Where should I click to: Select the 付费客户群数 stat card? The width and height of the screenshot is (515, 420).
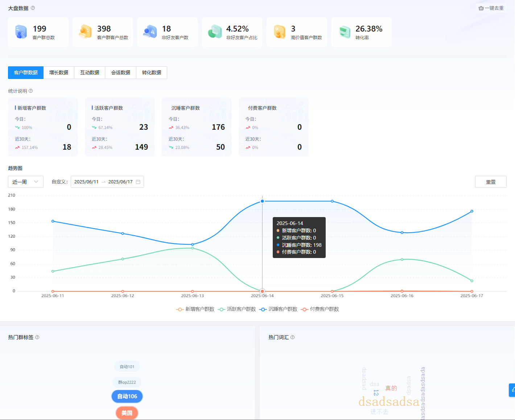273,127
